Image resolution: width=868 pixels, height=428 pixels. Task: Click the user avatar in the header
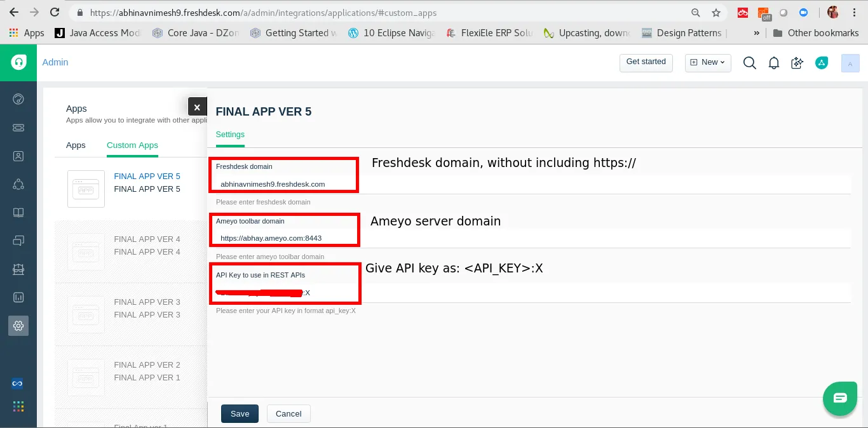coord(850,63)
